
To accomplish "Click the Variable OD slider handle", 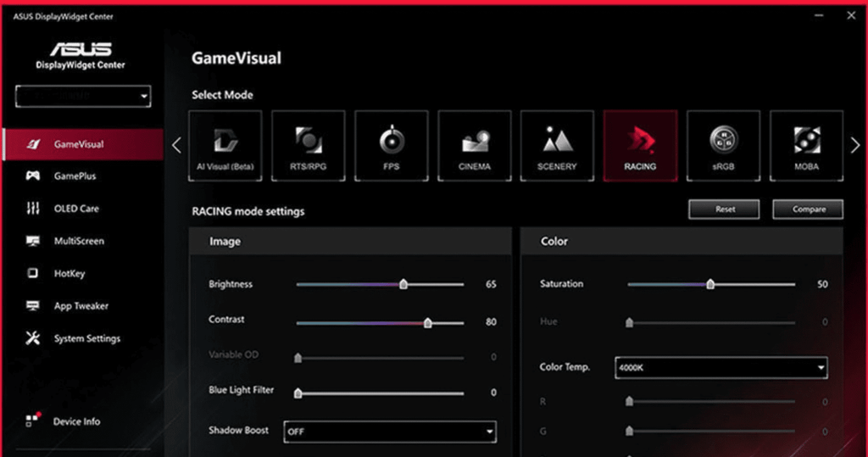I will coord(298,358).
